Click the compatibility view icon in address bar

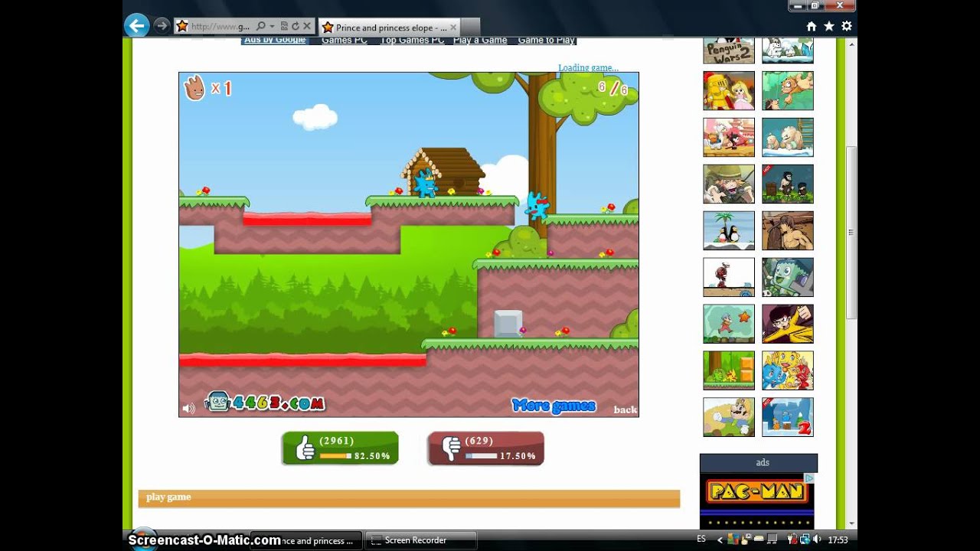tap(284, 26)
